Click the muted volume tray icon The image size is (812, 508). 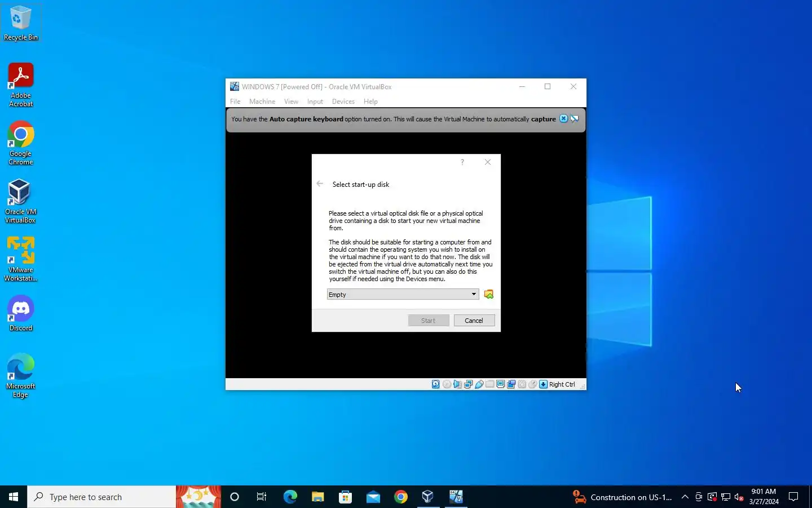tap(739, 497)
